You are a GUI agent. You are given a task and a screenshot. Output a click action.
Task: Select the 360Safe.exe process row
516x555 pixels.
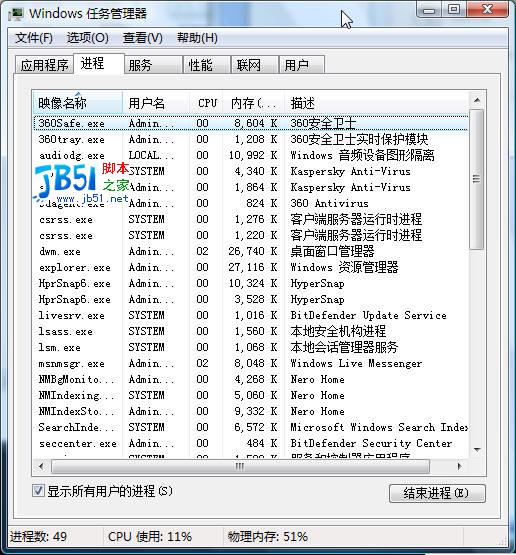click(251, 123)
